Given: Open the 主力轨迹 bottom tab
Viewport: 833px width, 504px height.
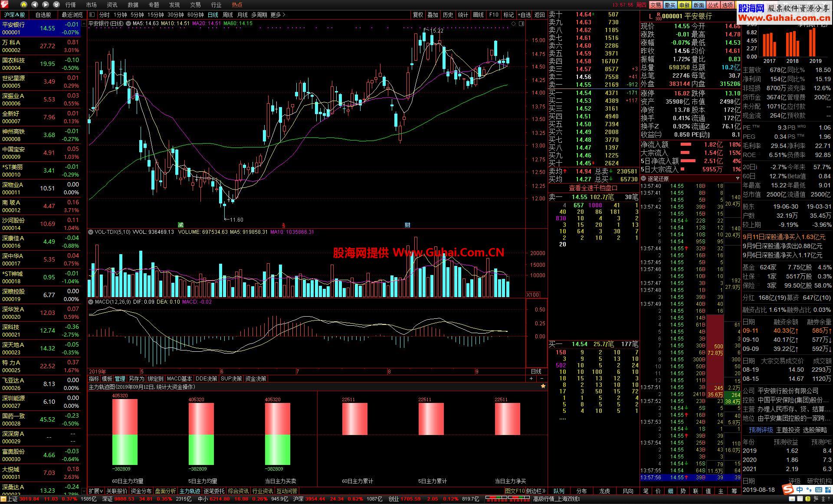Looking at the screenshot, I should click(190, 491).
